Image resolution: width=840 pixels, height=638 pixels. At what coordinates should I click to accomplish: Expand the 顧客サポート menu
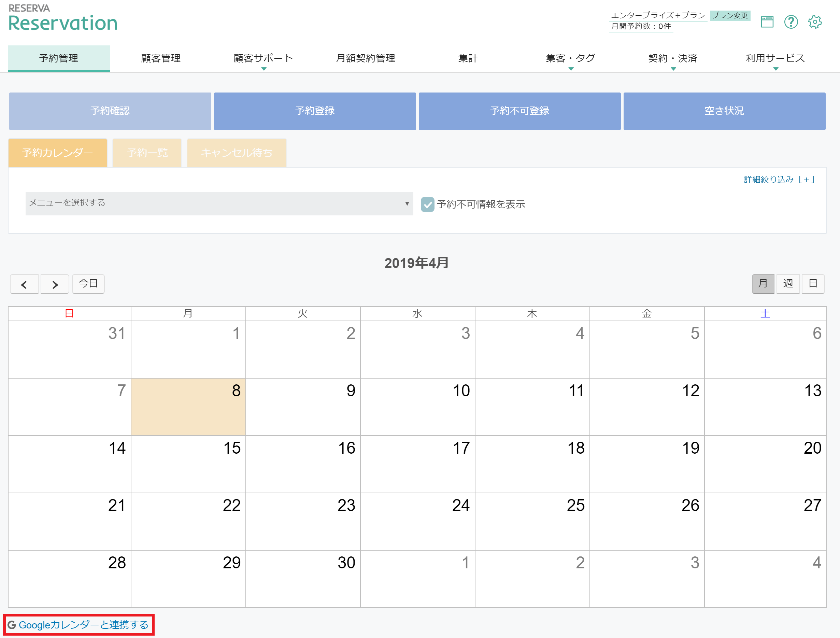pos(263,58)
